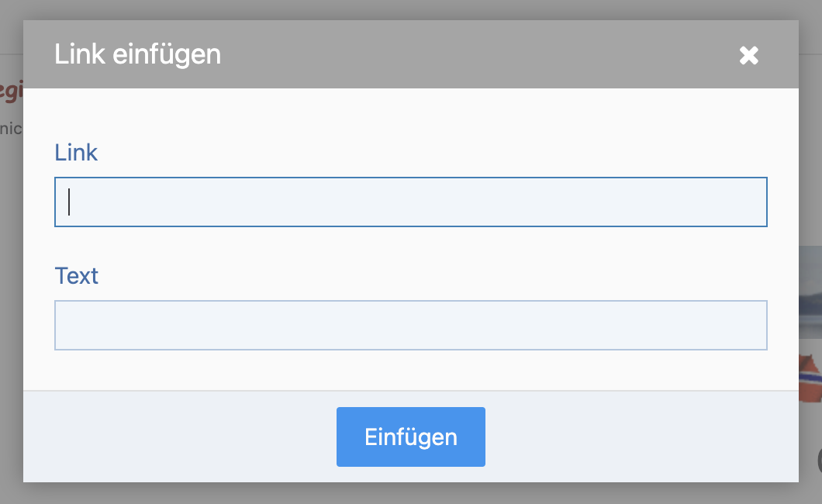This screenshot has height=504, width=822.
Task: Select the Text field label
Action: [77, 275]
